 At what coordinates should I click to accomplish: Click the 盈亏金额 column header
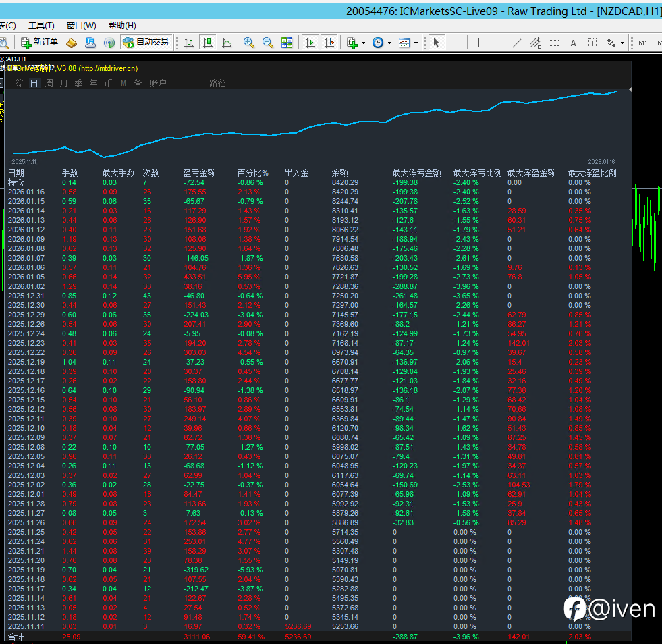pyautogui.click(x=199, y=173)
